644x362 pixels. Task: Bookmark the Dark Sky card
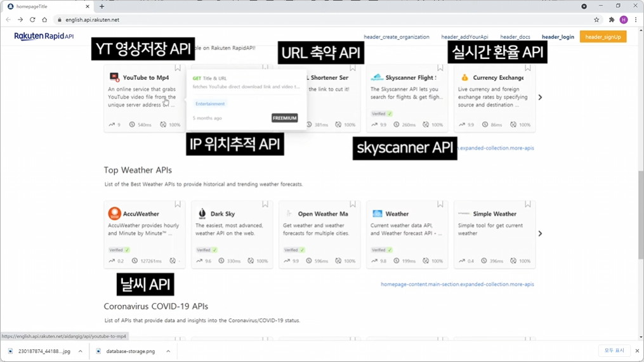(x=265, y=204)
